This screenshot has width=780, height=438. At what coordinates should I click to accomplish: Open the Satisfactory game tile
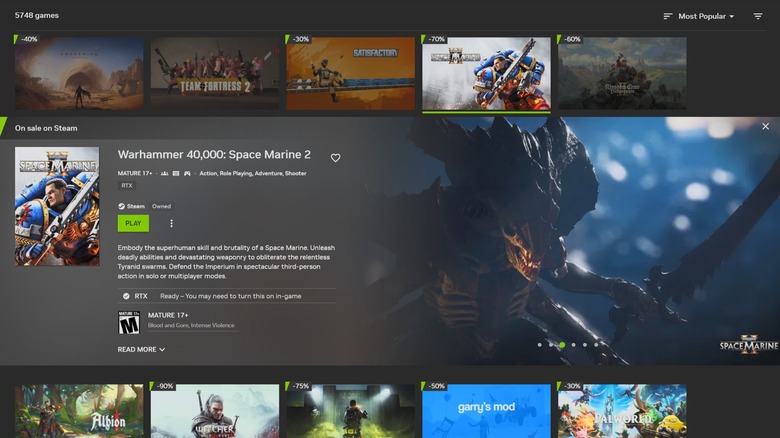click(351, 73)
